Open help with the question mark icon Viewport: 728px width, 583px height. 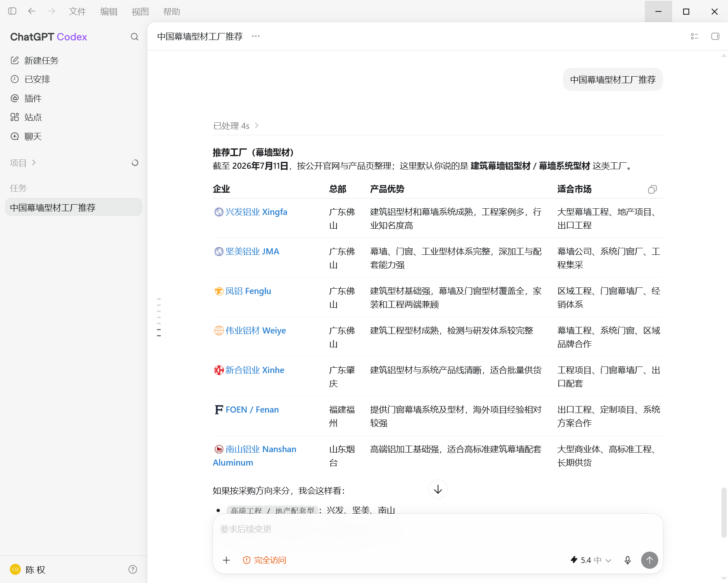133,570
